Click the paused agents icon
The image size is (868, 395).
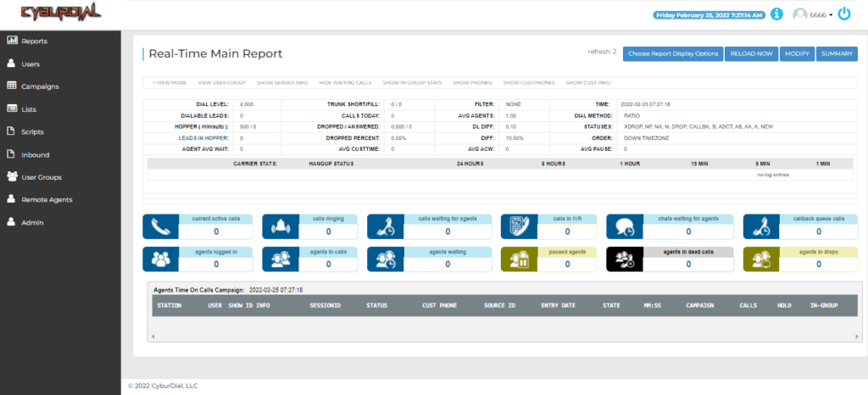[519, 259]
